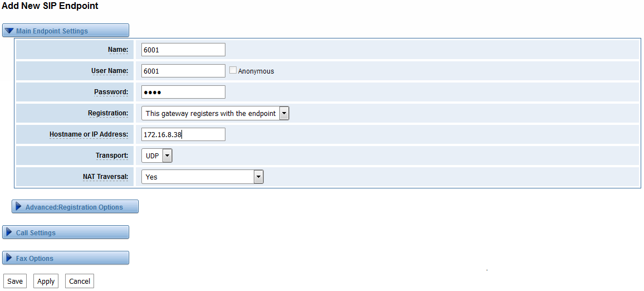
Task: Open the NAT Traversal dropdown
Action: pyautogui.click(x=203, y=177)
